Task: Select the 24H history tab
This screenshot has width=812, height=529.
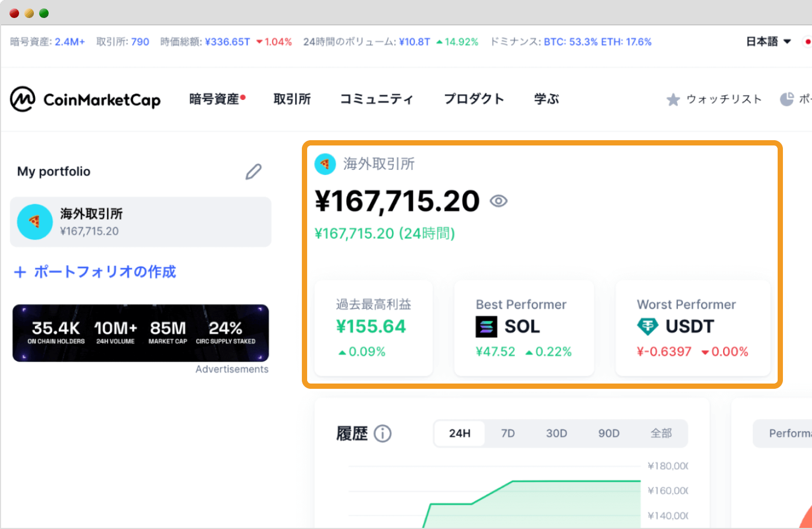Action: click(460, 433)
